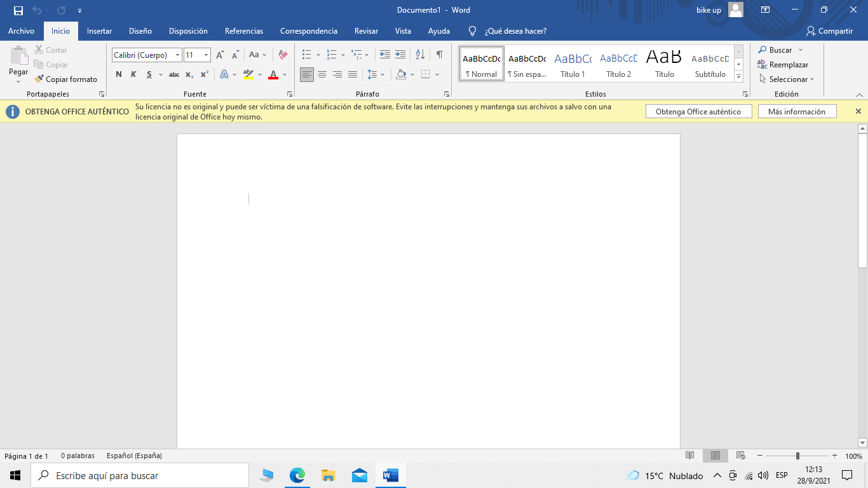Expand the styles gallery More arrow
868x488 pixels.
click(x=738, y=77)
